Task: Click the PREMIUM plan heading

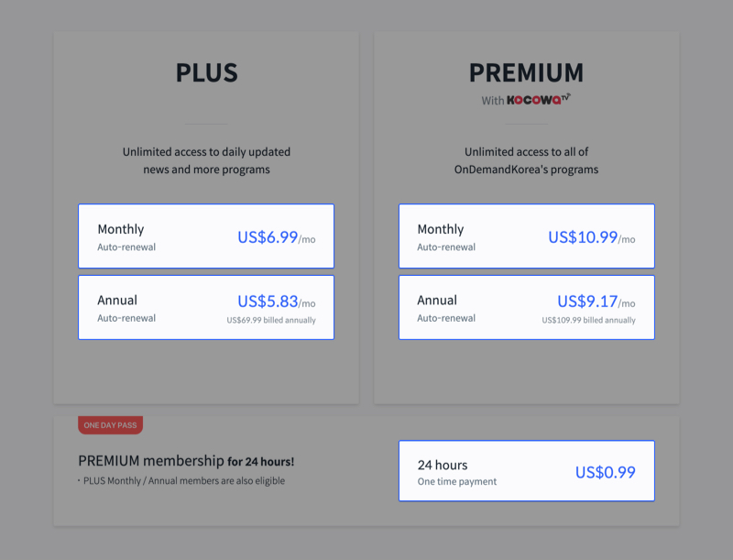Action: [526, 73]
